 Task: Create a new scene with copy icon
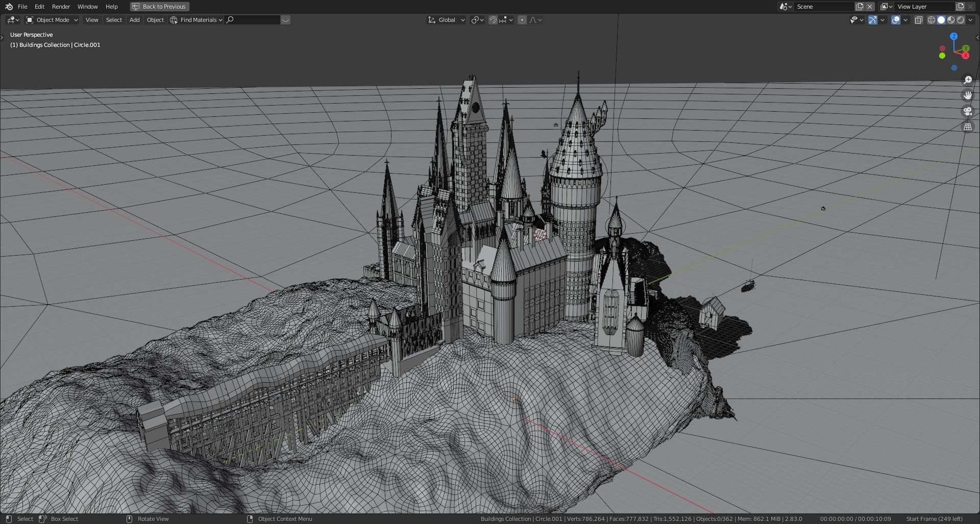click(x=860, y=7)
